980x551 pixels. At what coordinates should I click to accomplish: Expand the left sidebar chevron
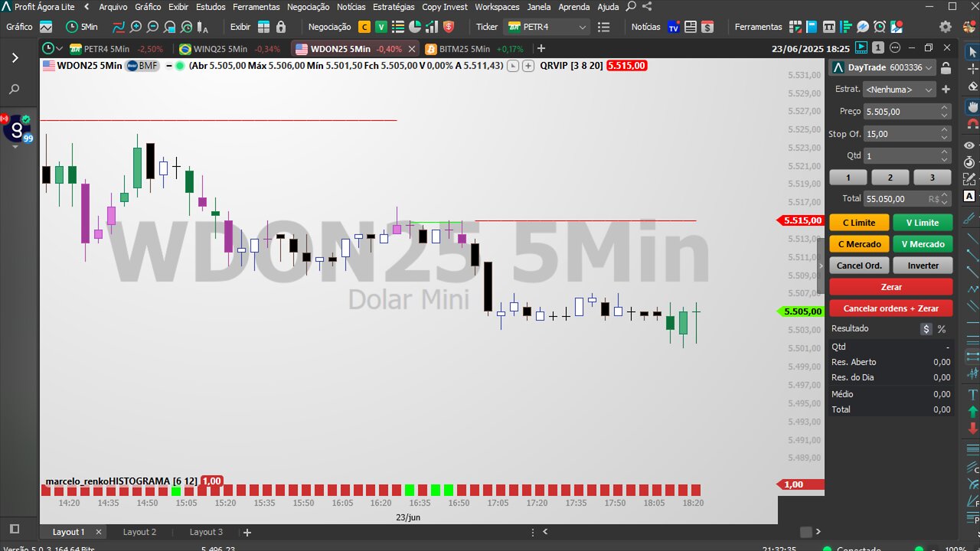pyautogui.click(x=15, y=57)
